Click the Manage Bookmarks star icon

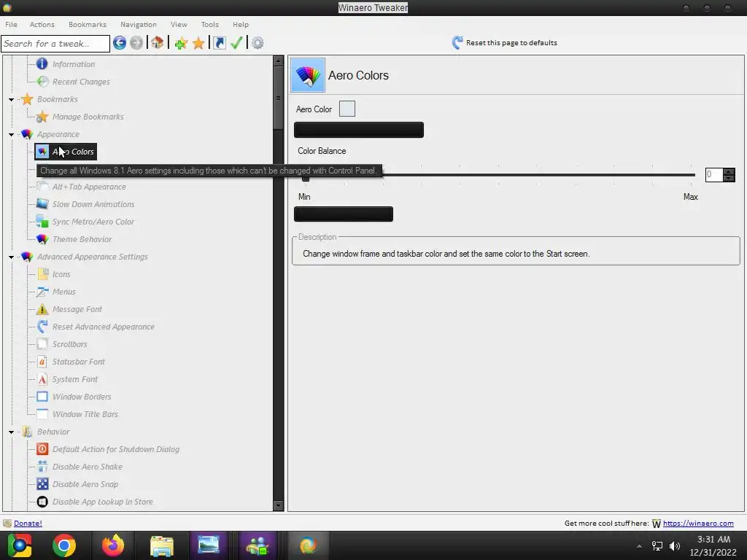(42, 117)
